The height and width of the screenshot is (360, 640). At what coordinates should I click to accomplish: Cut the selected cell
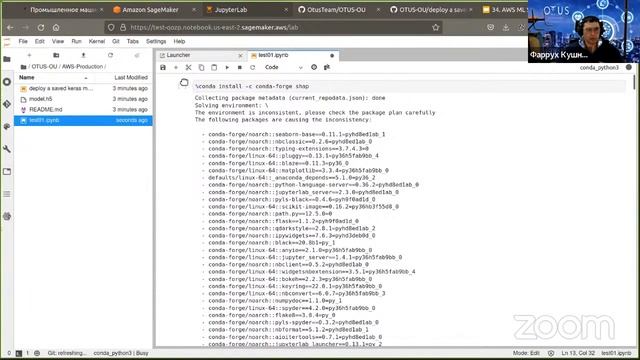coord(188,67)
